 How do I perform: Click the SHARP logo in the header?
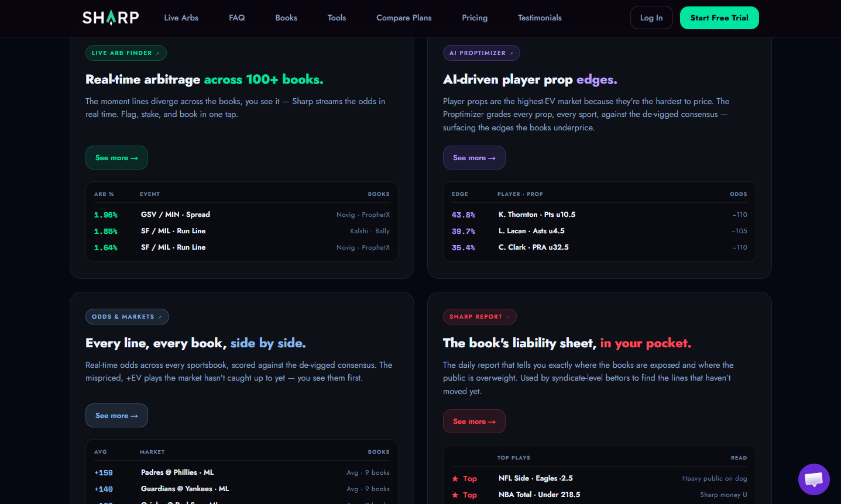tap(111, 18)
